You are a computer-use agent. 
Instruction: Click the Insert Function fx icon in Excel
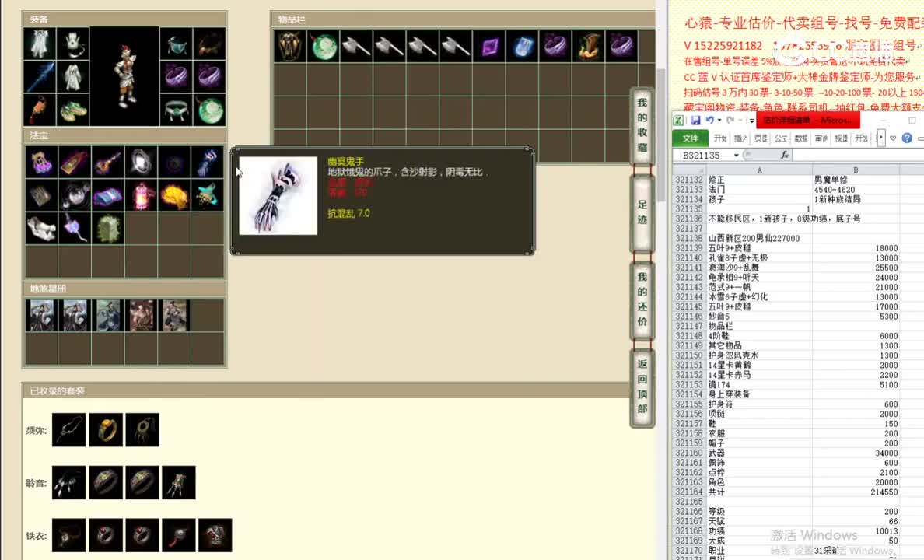[785, 154]
